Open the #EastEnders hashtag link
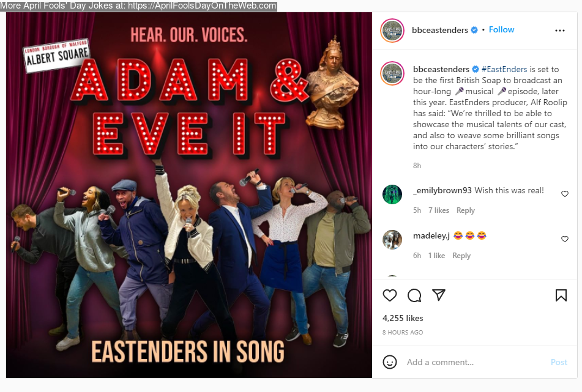Screen dimensions: 582x392 504,69
